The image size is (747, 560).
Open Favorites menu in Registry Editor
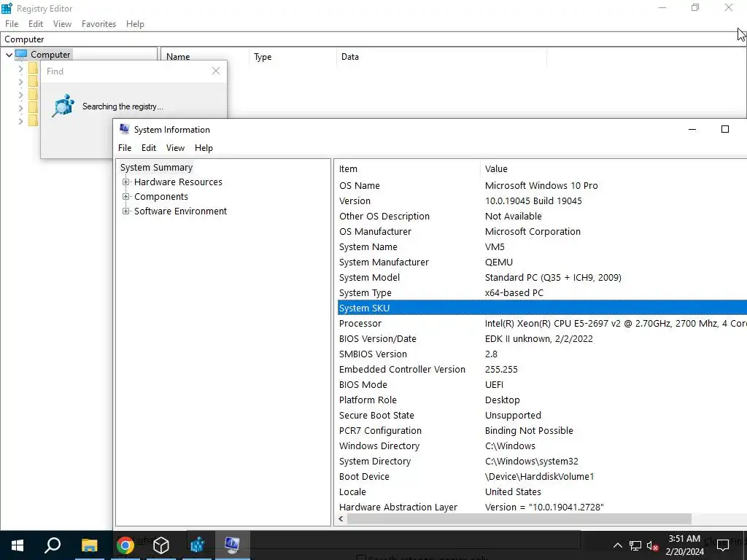tap(98, 24)
